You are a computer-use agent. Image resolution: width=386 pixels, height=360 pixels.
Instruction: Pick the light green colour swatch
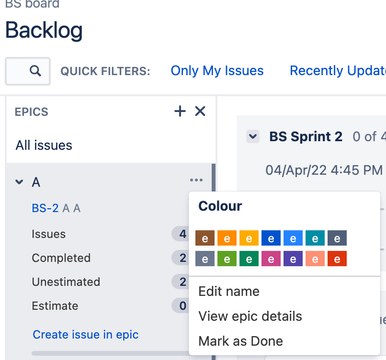pyautogui.click(x=227, y=258)
